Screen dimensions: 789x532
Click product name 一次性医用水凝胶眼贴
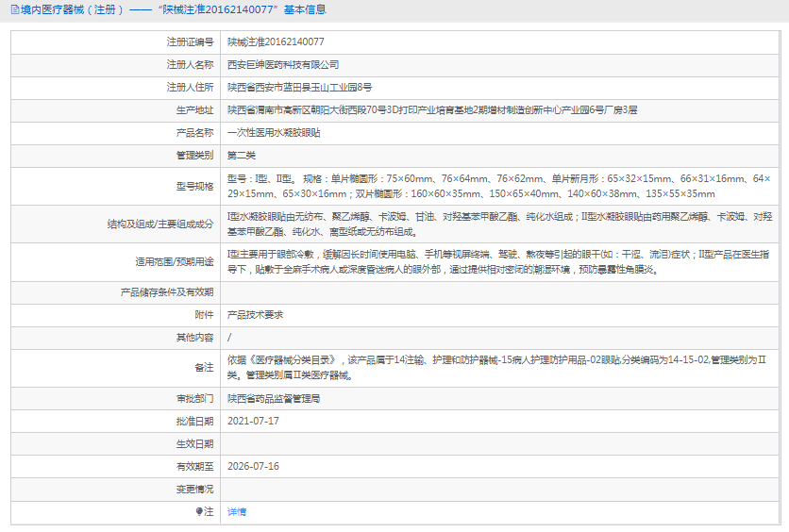(274, 133)
